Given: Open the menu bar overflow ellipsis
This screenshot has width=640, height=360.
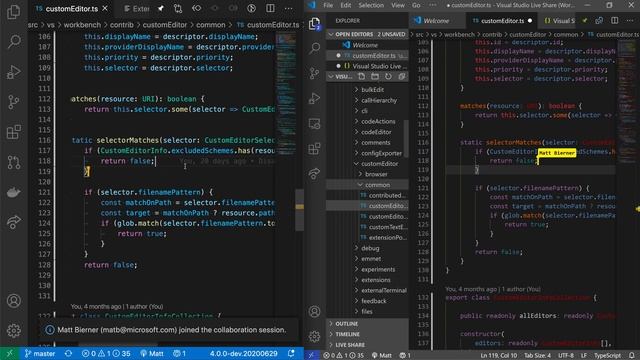Looking at the screenshot, I should pyautogui.click(x=433, y=5).
